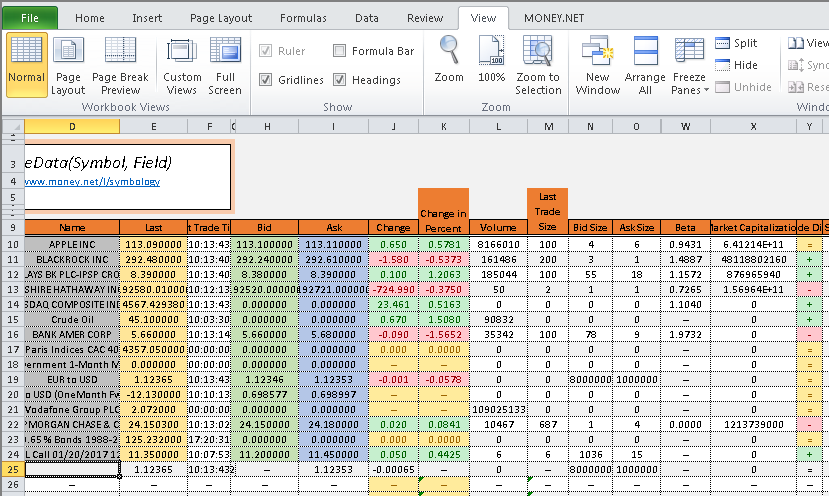Image resolution: width=829 pixels, height=496 pixels.
Task: Zoom to Selection
Action: (x=538, y=66)
